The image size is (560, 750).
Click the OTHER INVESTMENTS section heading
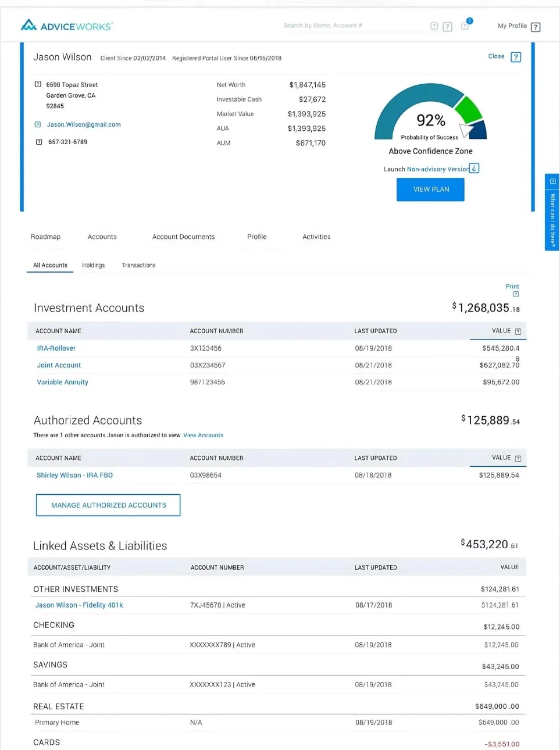(x=76, y=589)
